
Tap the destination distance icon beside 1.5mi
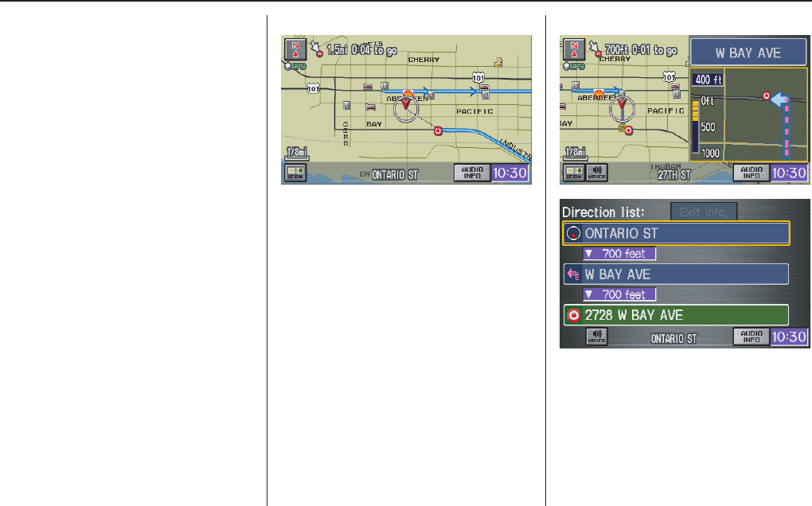pos(316,49)
